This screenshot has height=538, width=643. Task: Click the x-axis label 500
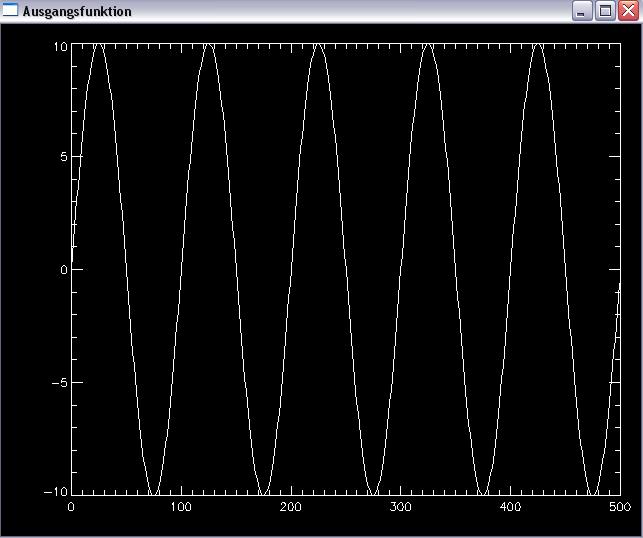coord(620,507)
